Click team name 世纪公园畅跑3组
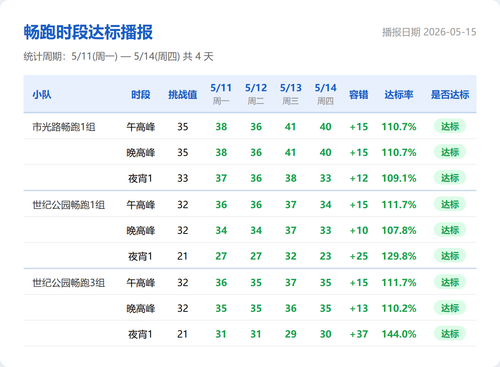The image size is (500, 367). pos(69,283)
